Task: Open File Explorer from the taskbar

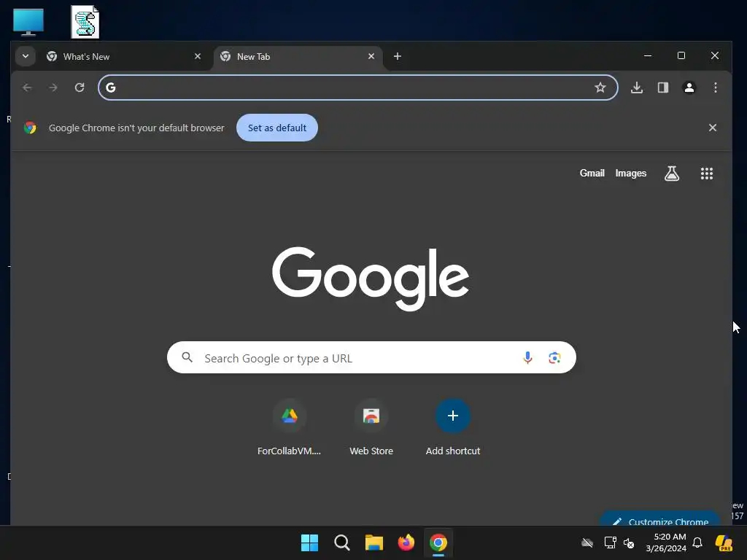Action: pos(374,542)
